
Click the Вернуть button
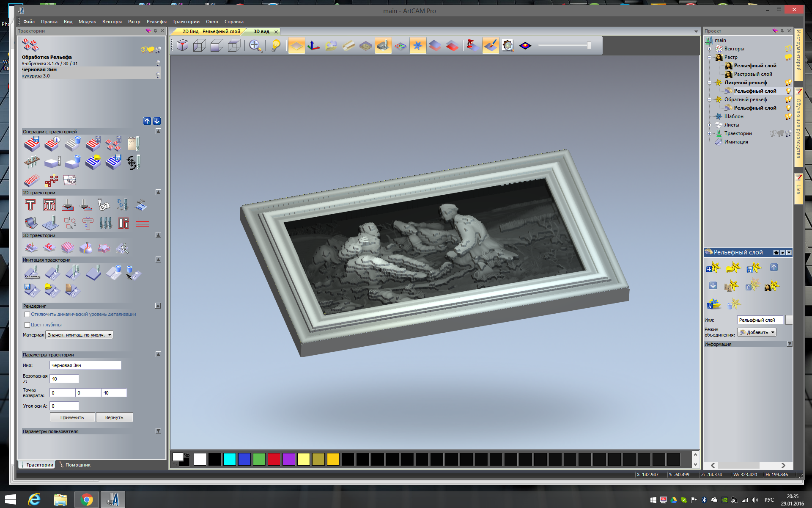[x=114, y=417]
